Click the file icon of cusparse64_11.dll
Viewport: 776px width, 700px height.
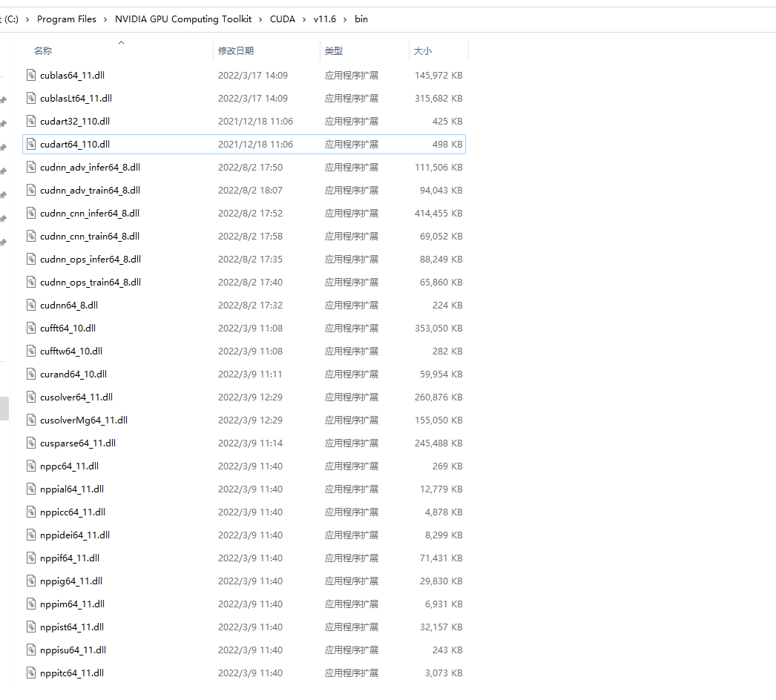[30, 443]
